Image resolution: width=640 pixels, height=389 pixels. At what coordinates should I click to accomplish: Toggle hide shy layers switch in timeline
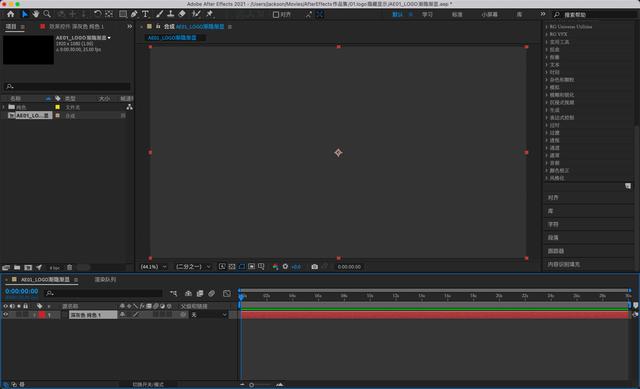(188, 293)
